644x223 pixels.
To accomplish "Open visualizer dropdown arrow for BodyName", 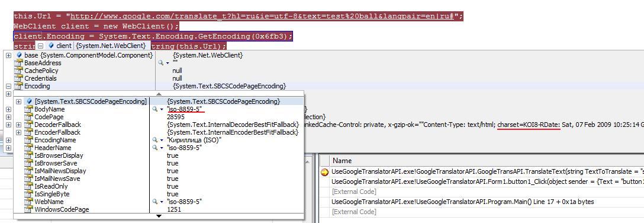I will (x=162, y=110).
